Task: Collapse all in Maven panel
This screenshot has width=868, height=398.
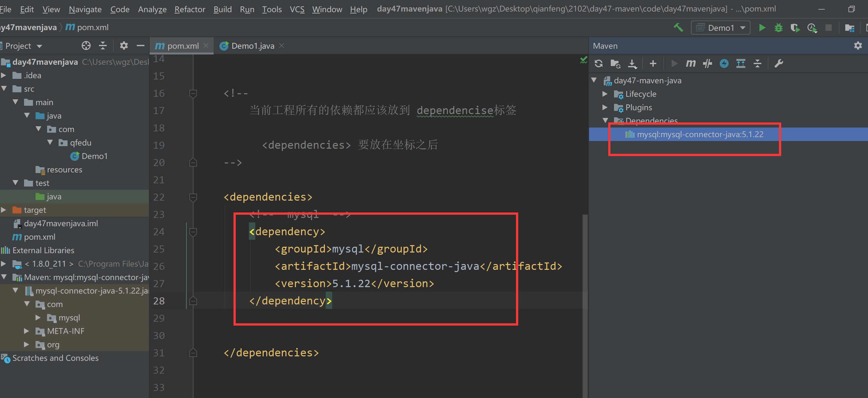Action: 757,63
